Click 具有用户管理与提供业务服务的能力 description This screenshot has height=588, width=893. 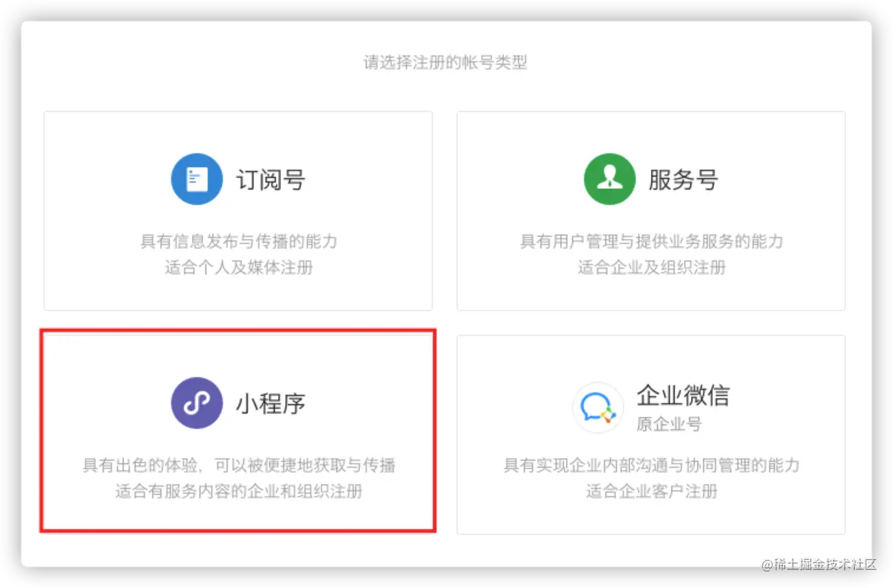pos(651,241)
